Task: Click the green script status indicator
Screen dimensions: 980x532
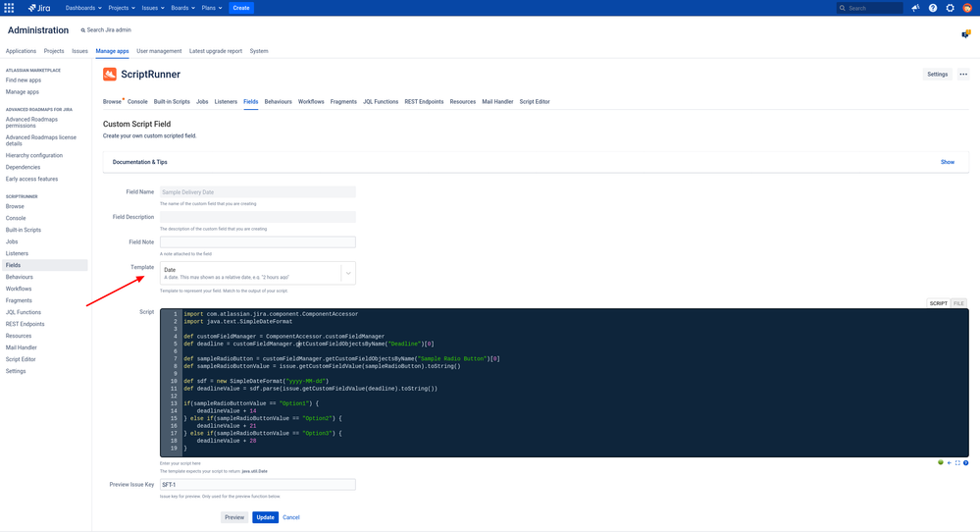Action: [x=941, y=462]
